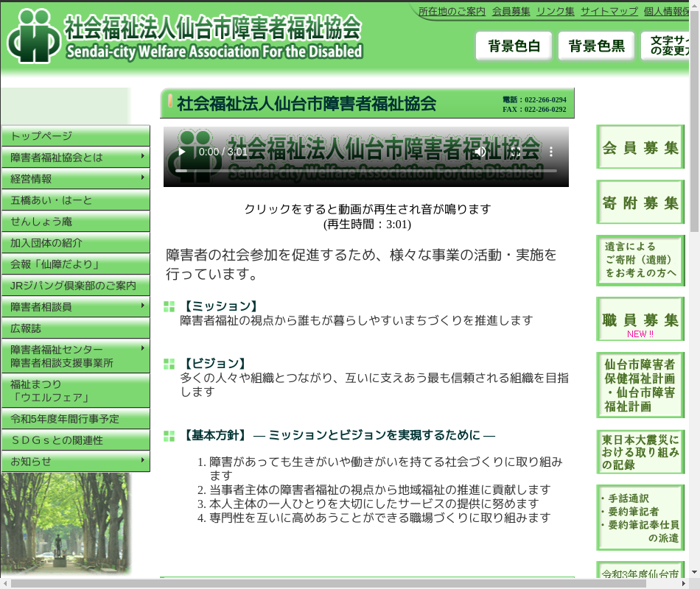Open the video's three-dot options menu

(550, 152)
